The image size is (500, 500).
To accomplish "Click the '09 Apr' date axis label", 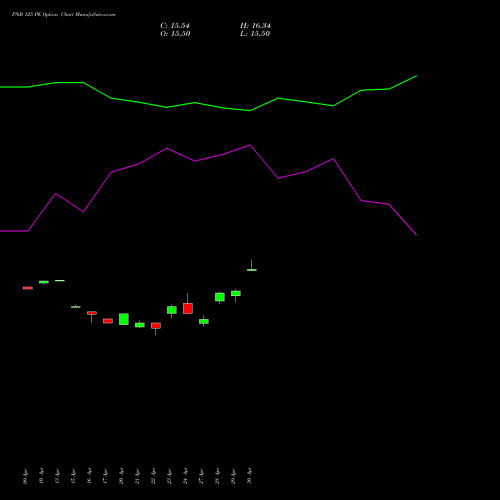I will tap(25, 476).
